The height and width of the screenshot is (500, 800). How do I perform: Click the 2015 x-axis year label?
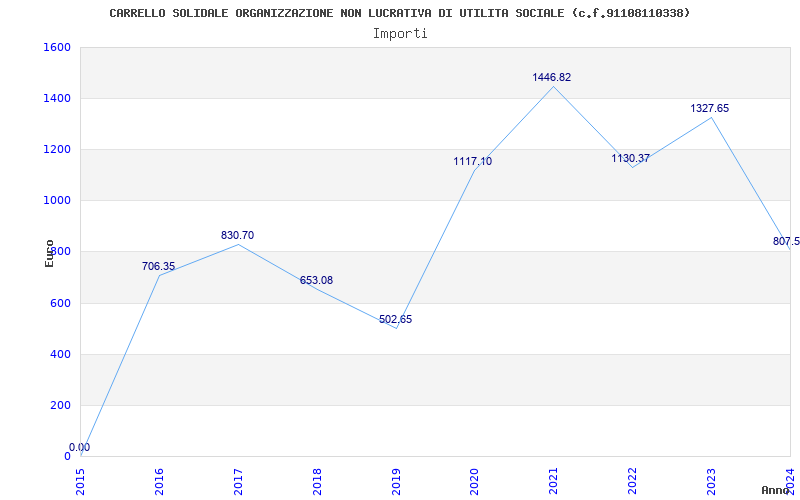(80, 481)
